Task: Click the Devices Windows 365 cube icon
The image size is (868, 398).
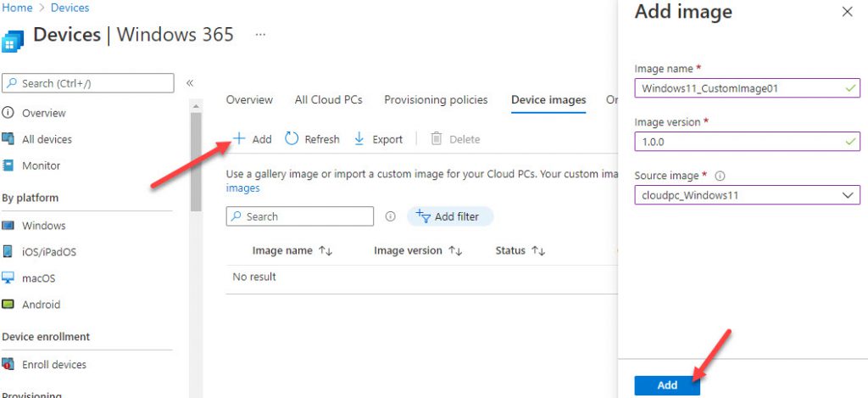Action: tap(13, 40)
